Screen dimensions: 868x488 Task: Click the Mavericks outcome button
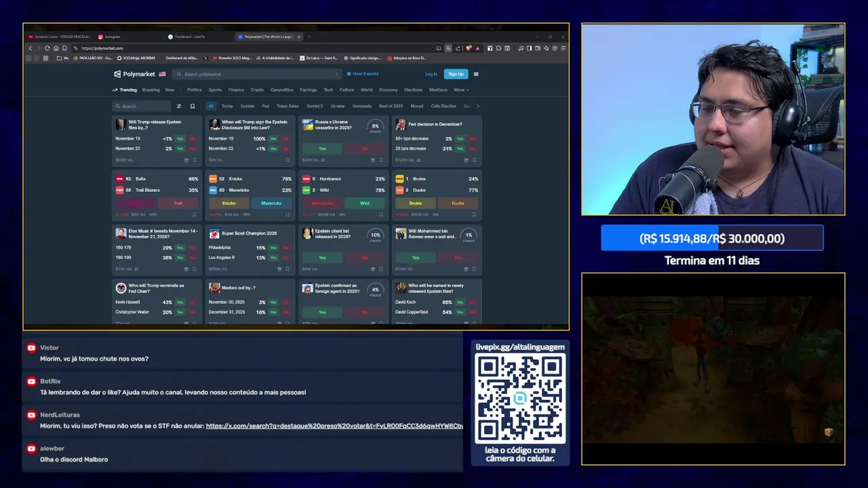(271, 203)
